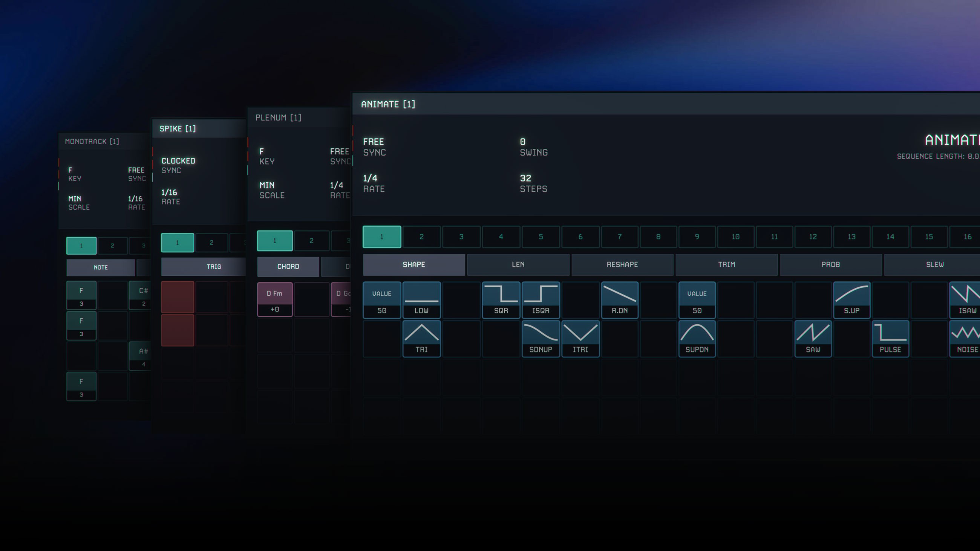Open the Spike CLOCKED sync selector
Viewport: 980px width, 551px height.
pos(178,165)
